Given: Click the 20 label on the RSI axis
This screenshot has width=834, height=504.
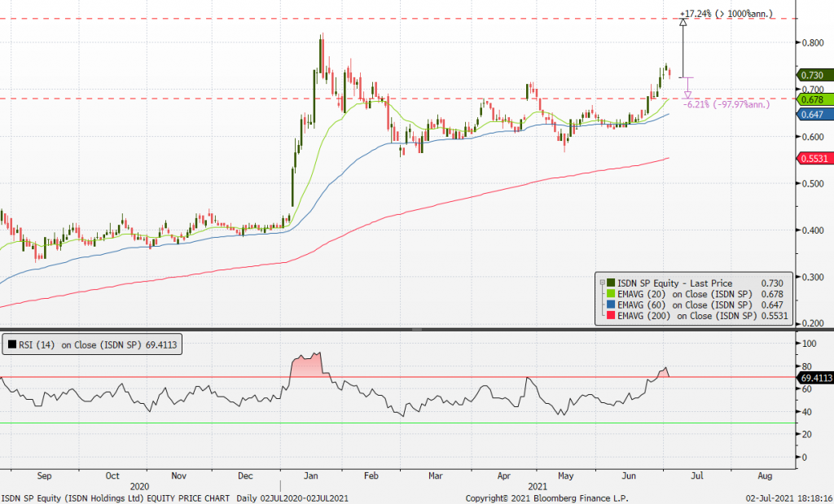Looking at the screenshot, I should coord(807,434).
